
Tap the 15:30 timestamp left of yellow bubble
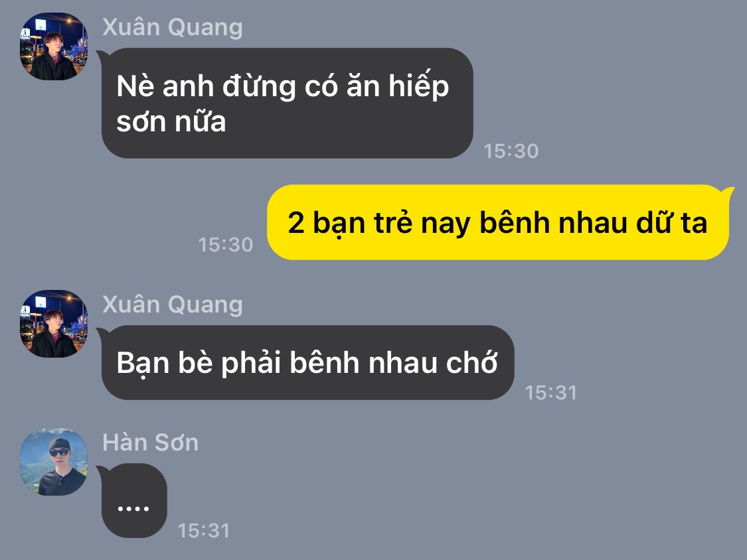[x=225, y=245]
